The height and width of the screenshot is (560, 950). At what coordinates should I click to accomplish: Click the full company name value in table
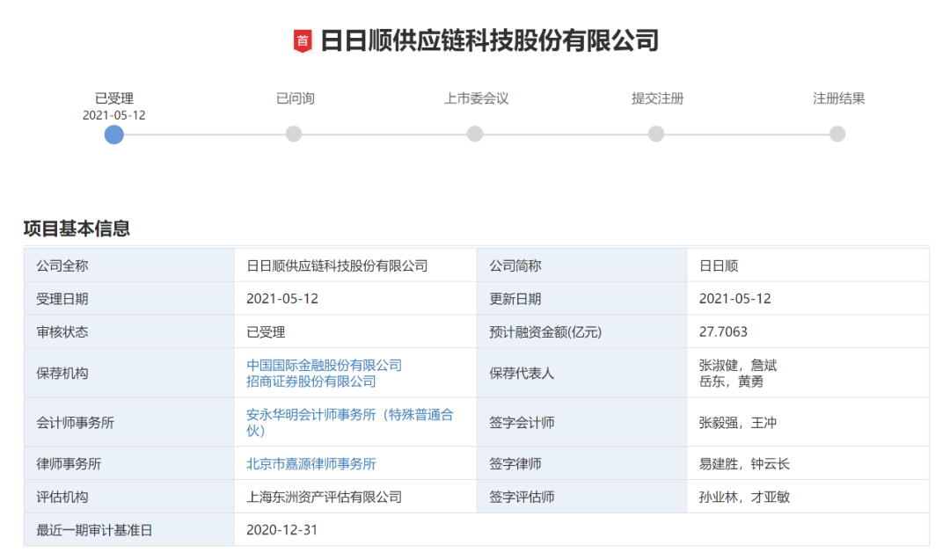click(337, 265)
